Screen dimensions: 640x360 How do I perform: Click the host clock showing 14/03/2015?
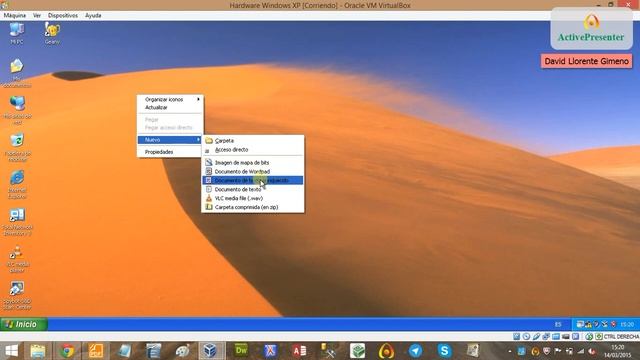[x=618, y=351]
